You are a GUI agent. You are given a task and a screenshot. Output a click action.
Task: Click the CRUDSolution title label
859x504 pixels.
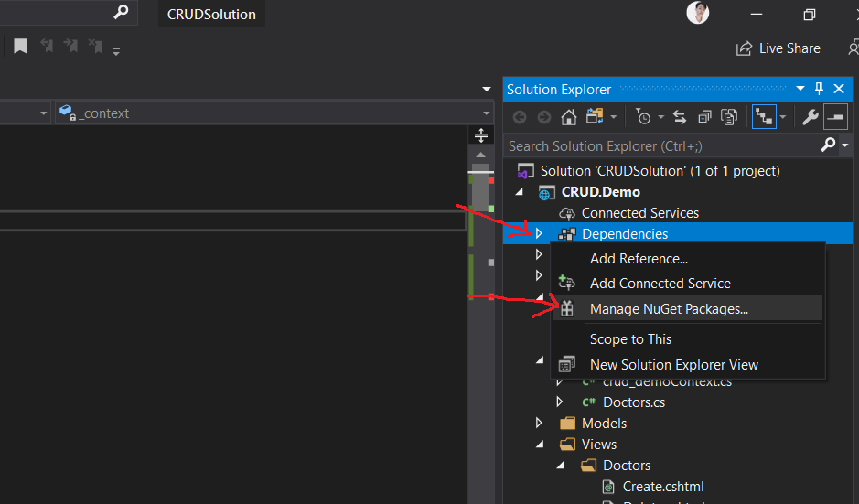(211, 15)
